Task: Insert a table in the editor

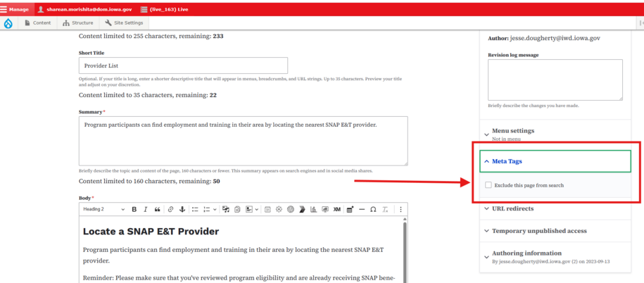Action: 350,209
